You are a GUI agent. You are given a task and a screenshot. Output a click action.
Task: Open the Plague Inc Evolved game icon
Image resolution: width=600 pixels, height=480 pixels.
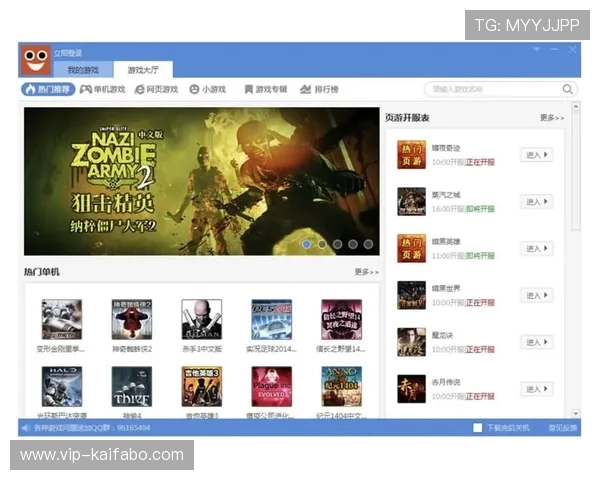pos(271,386)
